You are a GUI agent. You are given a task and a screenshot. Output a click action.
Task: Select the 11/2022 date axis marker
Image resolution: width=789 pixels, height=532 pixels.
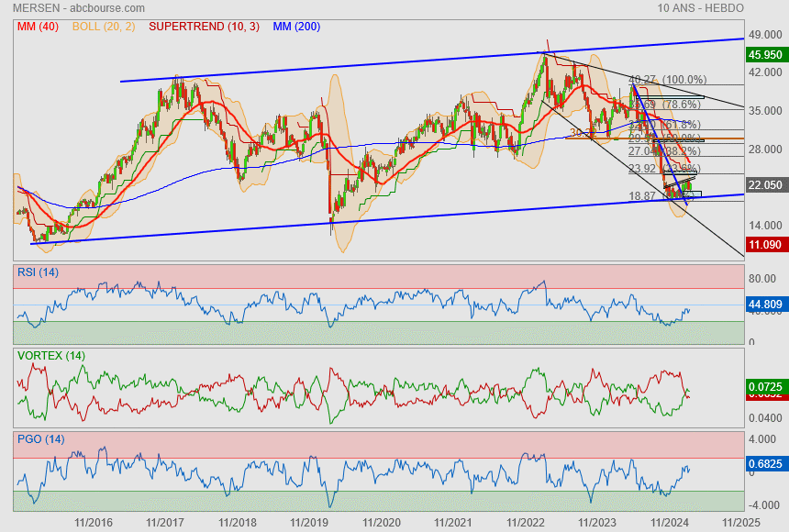(x=526, y=522)
